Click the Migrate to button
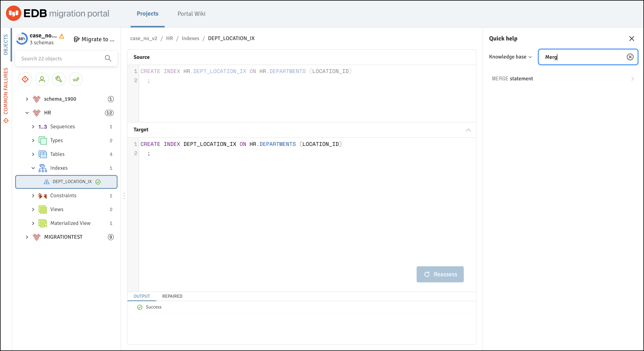The width and height of the screenshot is (644, 351). pos(94,39)
